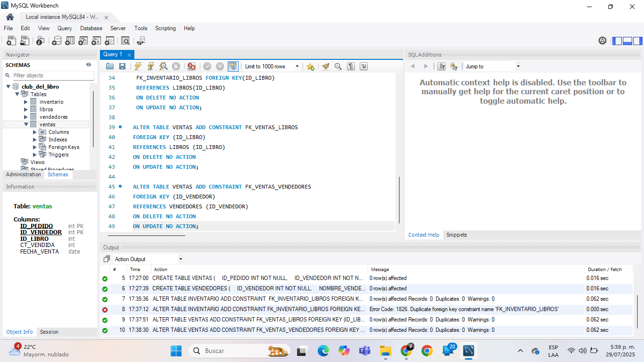644x362 pixels.
Task: Open the Query menu
Action: pyautogui.click(x=65, y=28)
